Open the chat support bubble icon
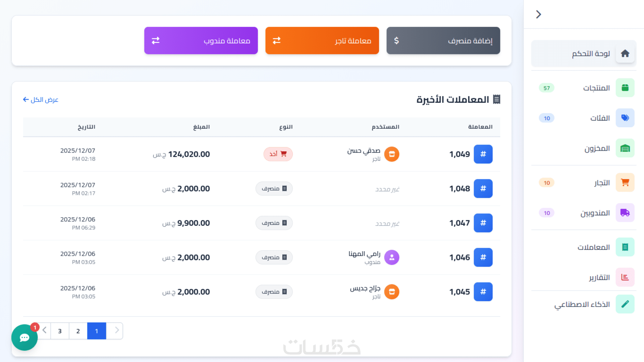This screenshot has height=362, width=644. click(x=24, y=337)
